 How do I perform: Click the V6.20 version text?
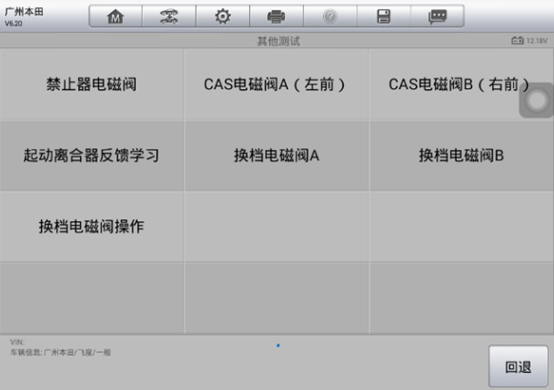click(x=13, y=24)
